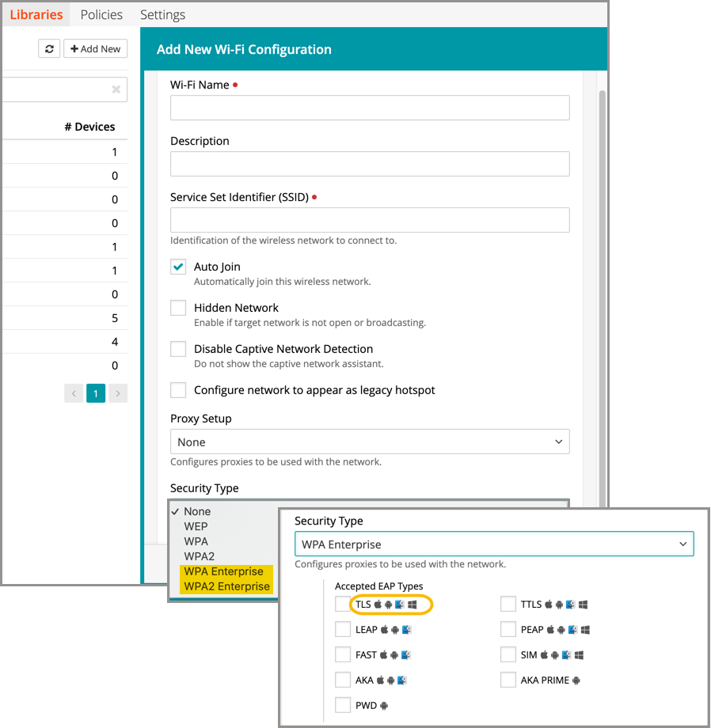Click the Add New button
The image size is (711, 728).
pos(95,49)
